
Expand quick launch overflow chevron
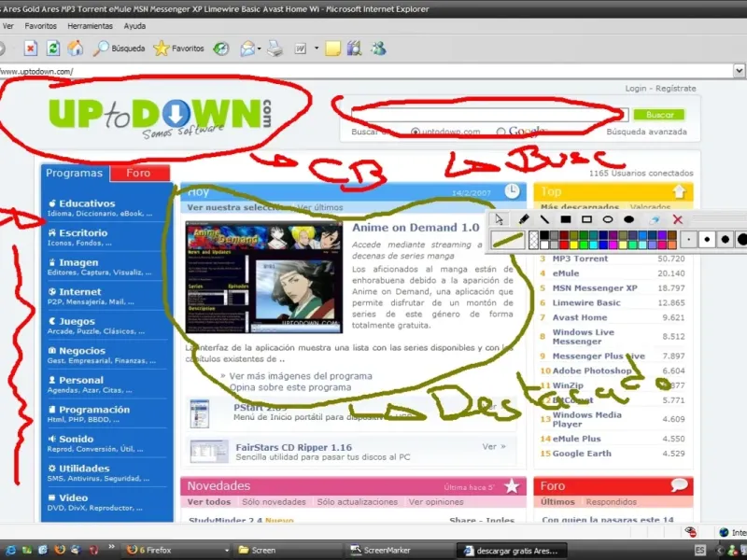pos(111,547)
